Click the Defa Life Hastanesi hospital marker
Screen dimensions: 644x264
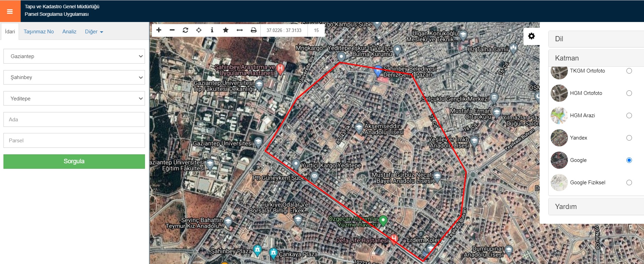(394, 238)
